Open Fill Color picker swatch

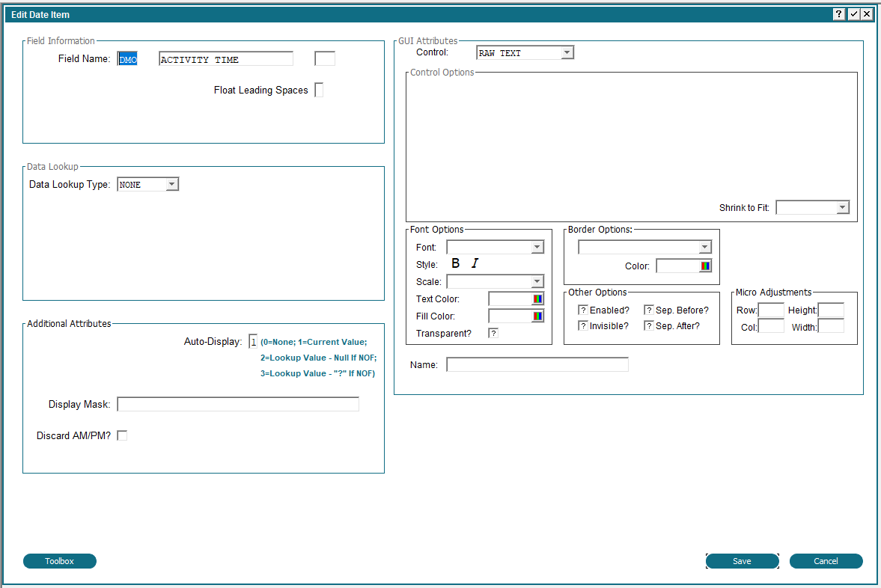[x=537, y=316]
